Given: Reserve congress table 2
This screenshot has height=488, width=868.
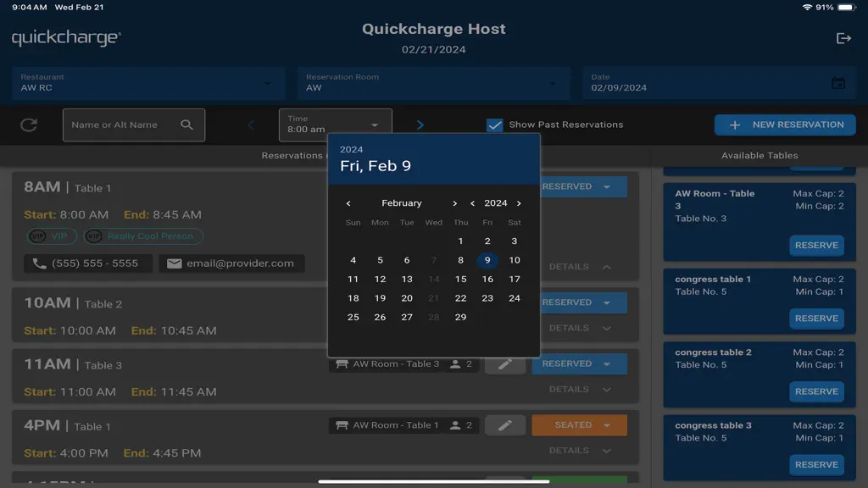Looking at the screenshot, I should (816, 391).
